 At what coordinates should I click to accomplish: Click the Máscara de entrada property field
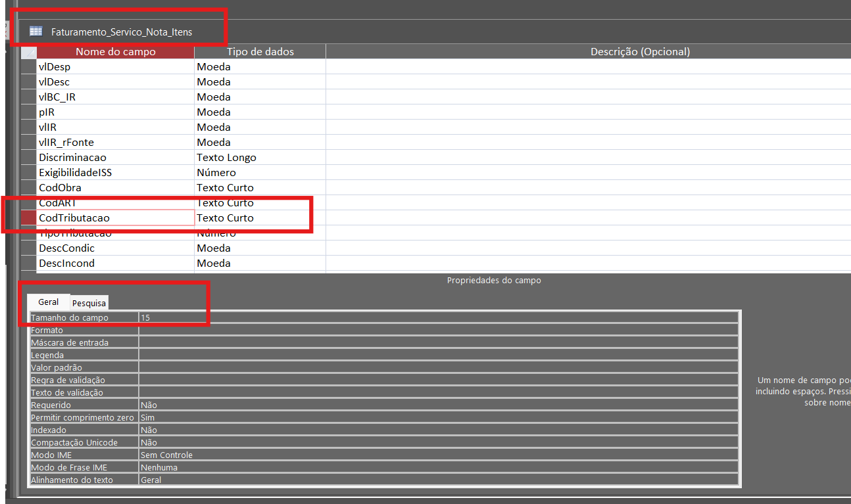click(438, 342)
